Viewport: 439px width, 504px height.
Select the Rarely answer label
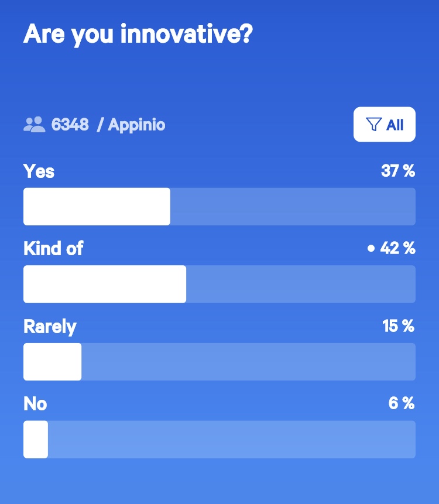[50, 327]
